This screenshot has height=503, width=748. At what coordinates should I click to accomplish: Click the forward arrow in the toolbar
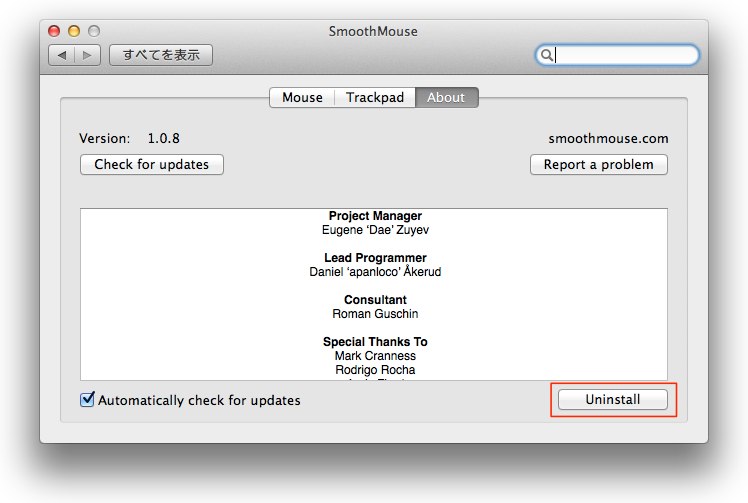pos(87,55)
